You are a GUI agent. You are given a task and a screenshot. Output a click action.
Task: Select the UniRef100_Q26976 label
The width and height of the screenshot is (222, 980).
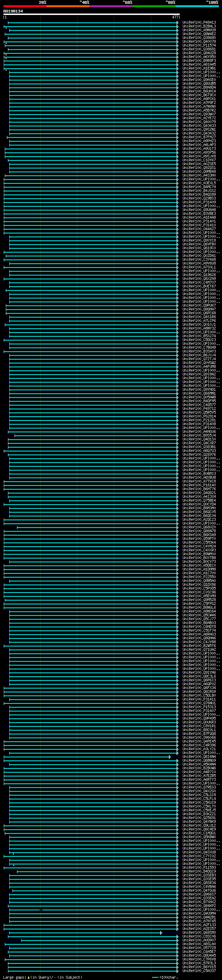point(199,454)
